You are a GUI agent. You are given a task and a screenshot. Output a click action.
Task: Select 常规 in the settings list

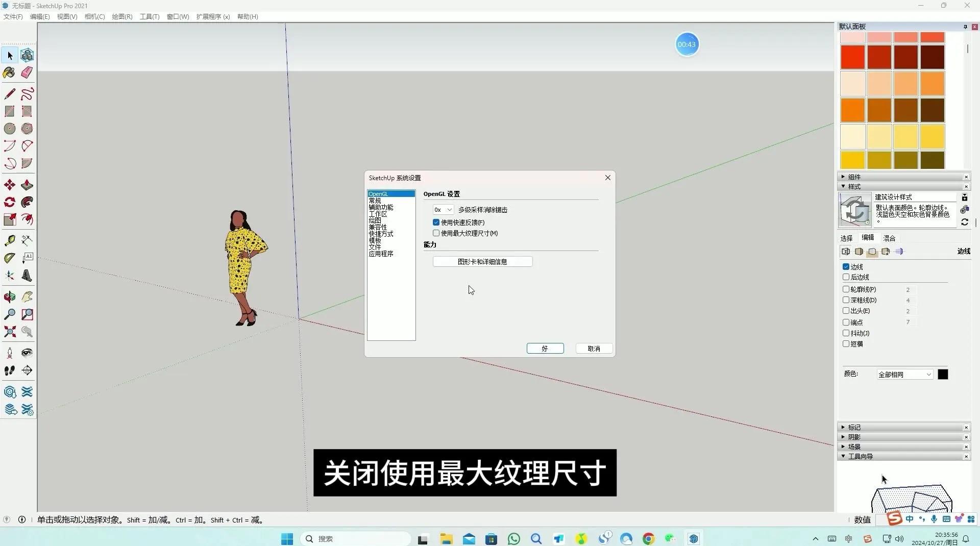tap(375, 200)
